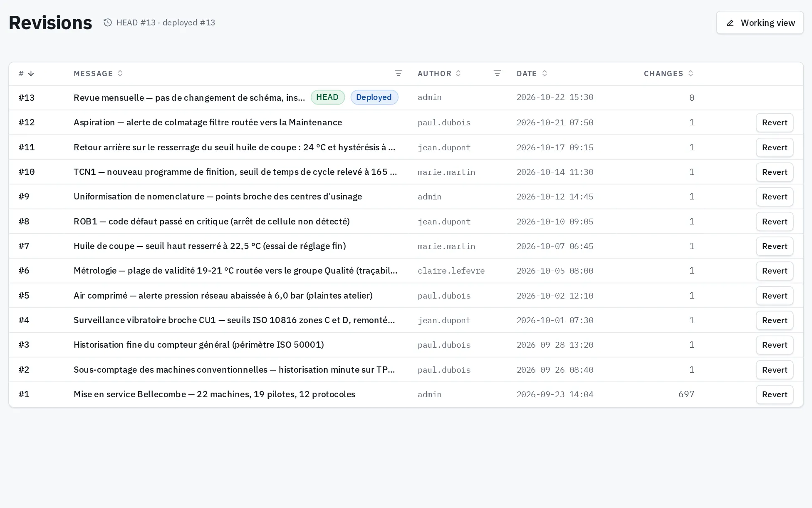The width and height of the screenshot is (812, 508).
Task: Click the 'CHANGES' column header label
Action: click(x=663, y=74)
